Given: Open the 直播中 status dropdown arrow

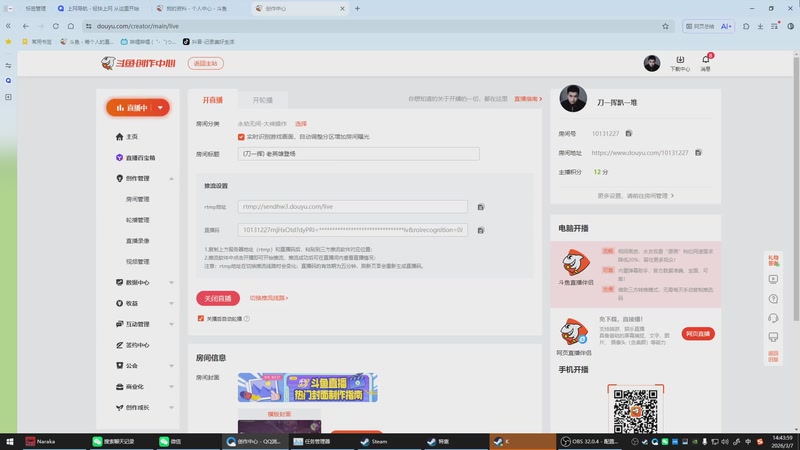Looking at the screenshot, I should [160, 108].
